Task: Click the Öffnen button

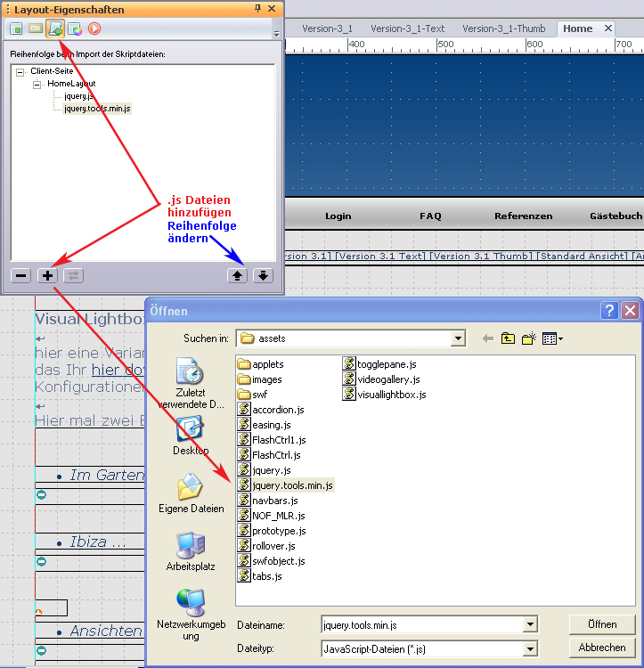Action: [602, 624]
